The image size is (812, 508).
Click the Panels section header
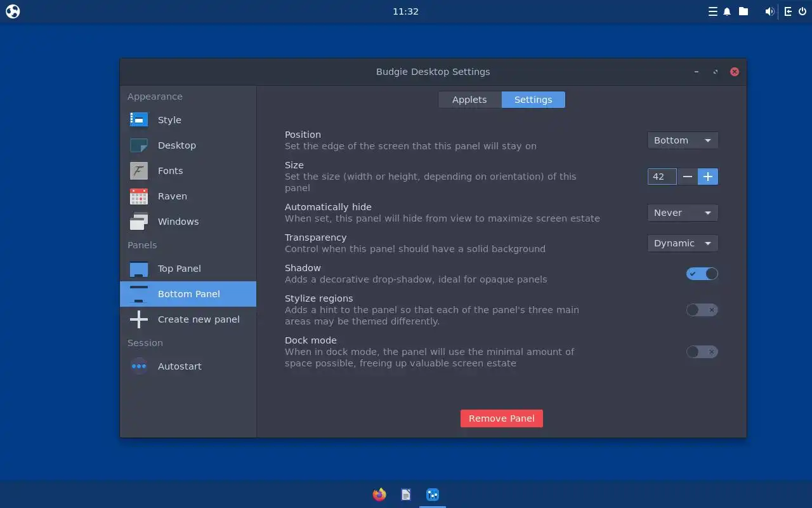pos(142,245)
